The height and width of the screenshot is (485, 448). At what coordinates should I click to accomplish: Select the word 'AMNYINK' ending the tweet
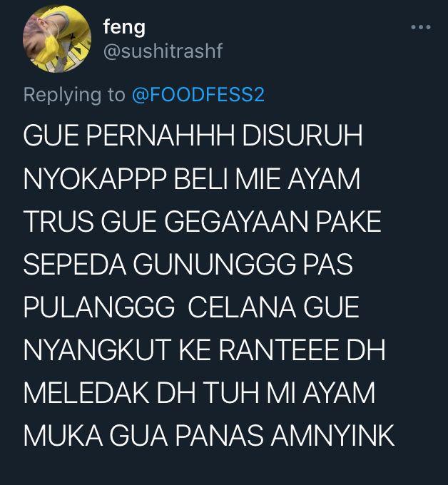(333, 436)
